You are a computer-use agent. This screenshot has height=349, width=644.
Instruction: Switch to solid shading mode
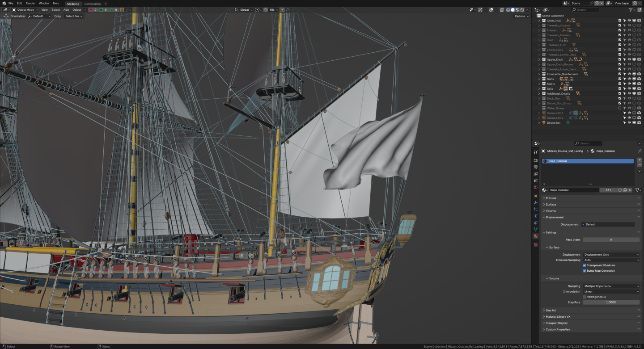(x=513, y=9)
